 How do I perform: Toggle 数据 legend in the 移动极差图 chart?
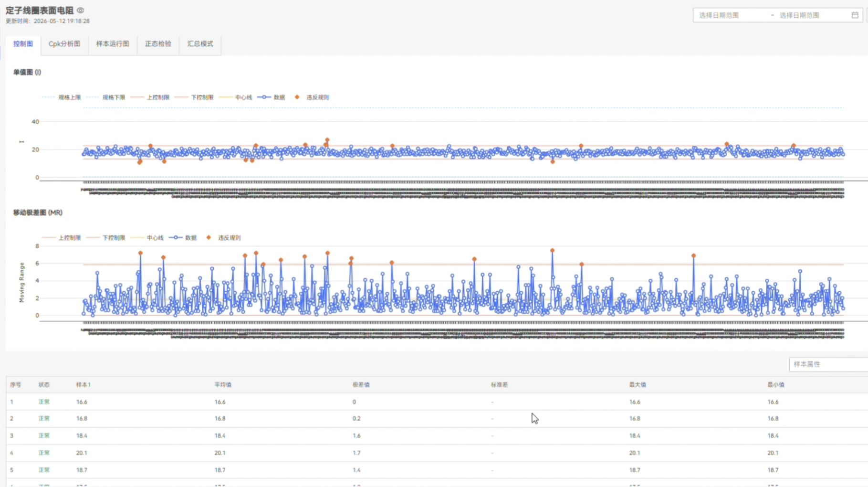point(183,238)
